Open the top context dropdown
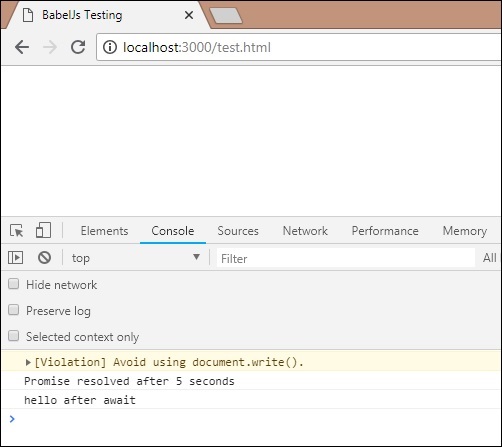The height and width of the screenshot is (448, 502). coord(136,258)
